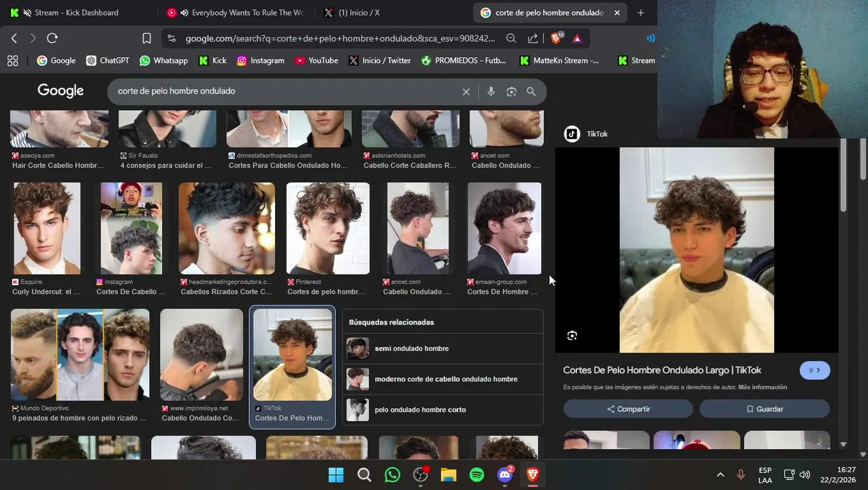
Task: Open Windows taskbar search
Action: point(364,475)
